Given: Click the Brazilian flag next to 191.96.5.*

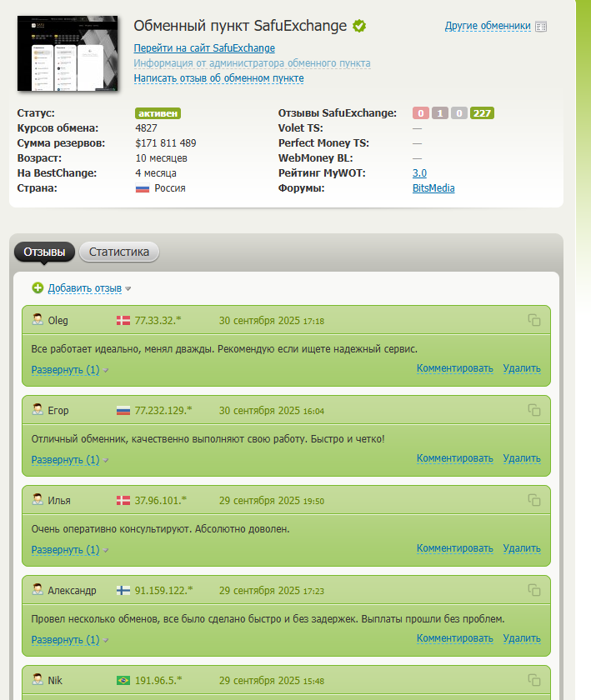Looking at the screenshot, I should coord(123,680).
